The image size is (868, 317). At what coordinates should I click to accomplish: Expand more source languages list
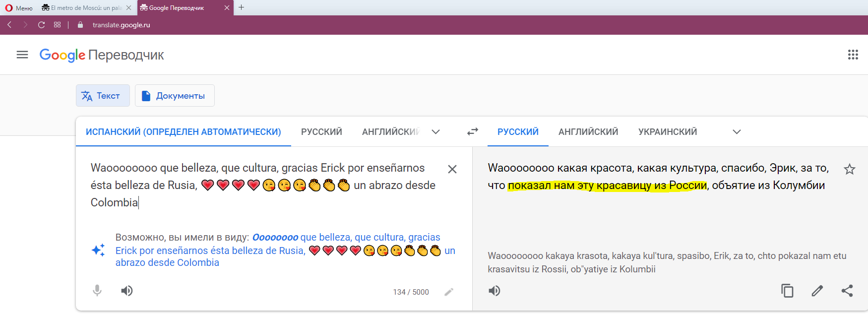tap(435, 132)
